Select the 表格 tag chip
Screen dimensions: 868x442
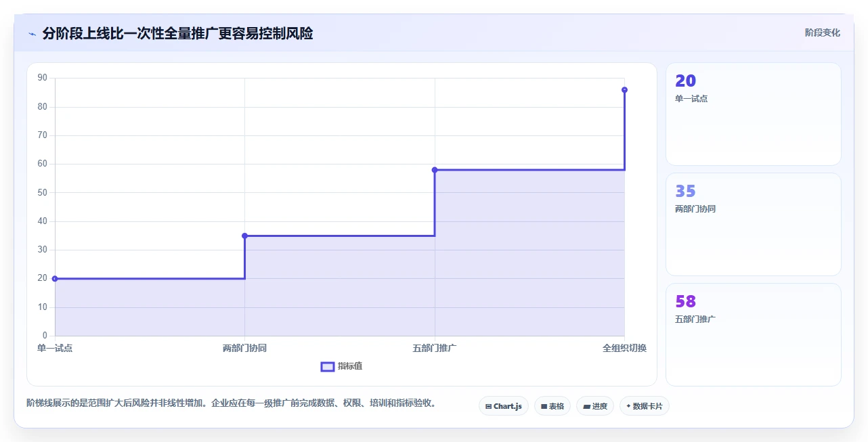(552, 406)
